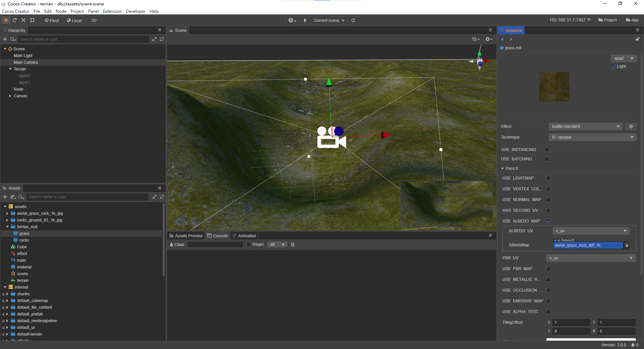Click the locate effect icon beside builtin-standard
The image size is (644, 349).
(x=631, y=127)
